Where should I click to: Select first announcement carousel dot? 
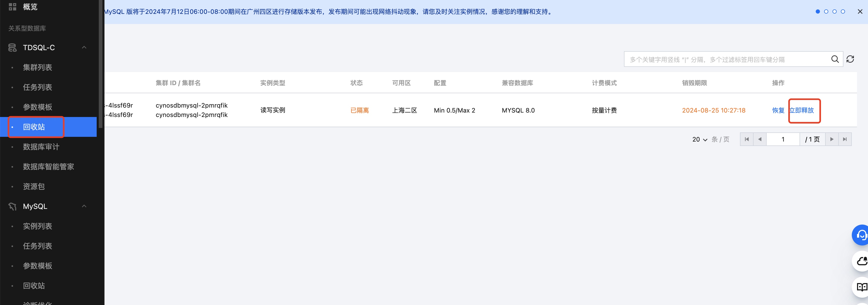pyautogui.click(x=818, y=11)
